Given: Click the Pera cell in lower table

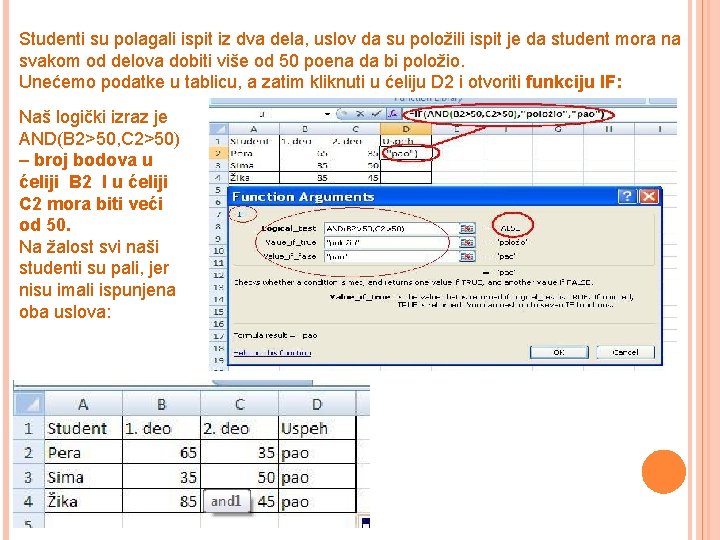Looking at the screenshot, I should 83,452.
